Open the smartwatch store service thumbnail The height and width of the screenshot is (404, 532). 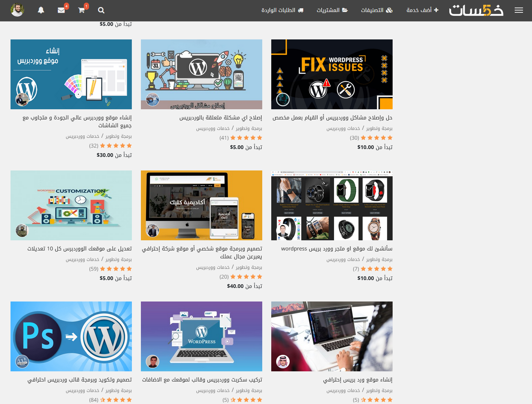pos(332,205)
